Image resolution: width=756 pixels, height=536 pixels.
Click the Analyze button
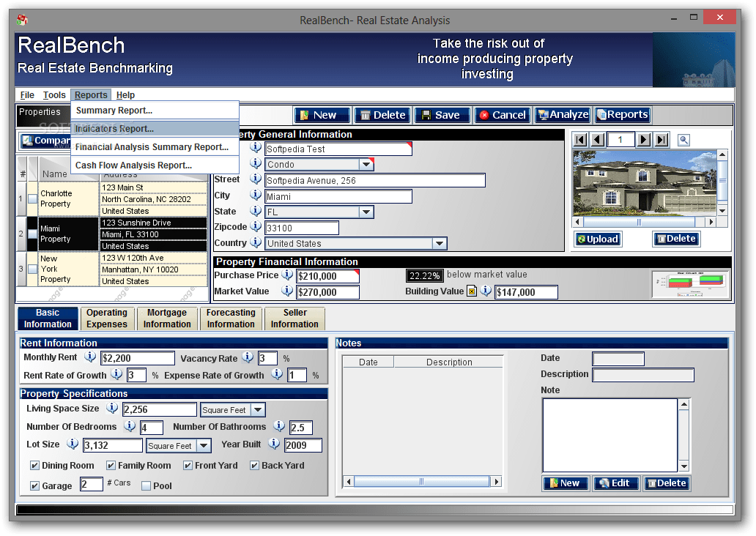pos(562,115)
